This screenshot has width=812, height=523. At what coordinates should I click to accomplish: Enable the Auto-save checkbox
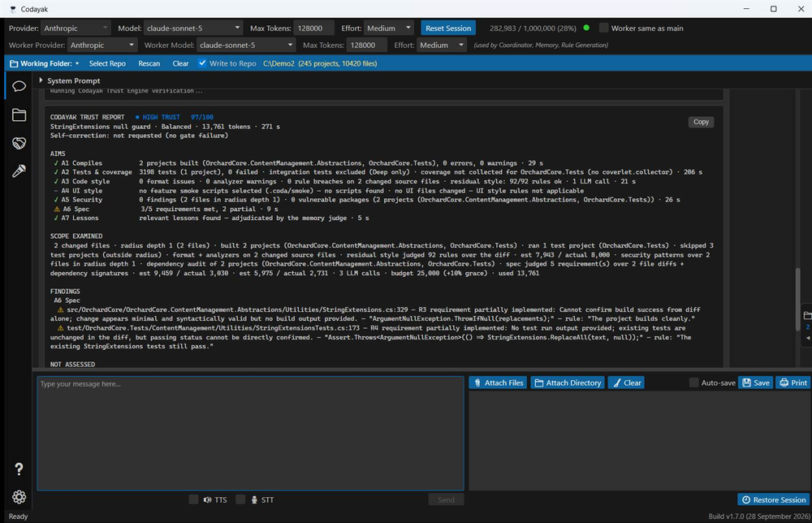click(x=693, y=383)
